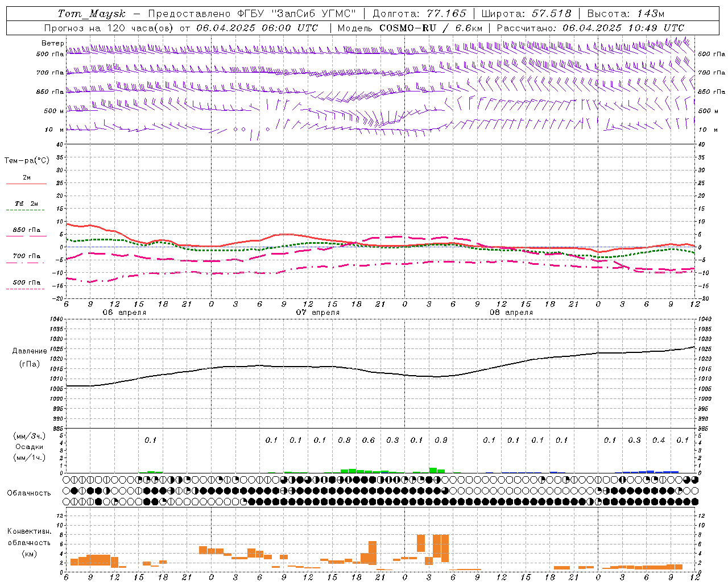Click the 0.4 precipitation amount value

659,440
